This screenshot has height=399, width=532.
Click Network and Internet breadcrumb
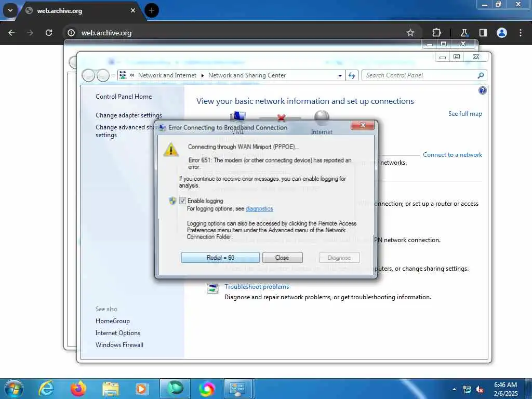pyautogui.click(x=167, y=75)
